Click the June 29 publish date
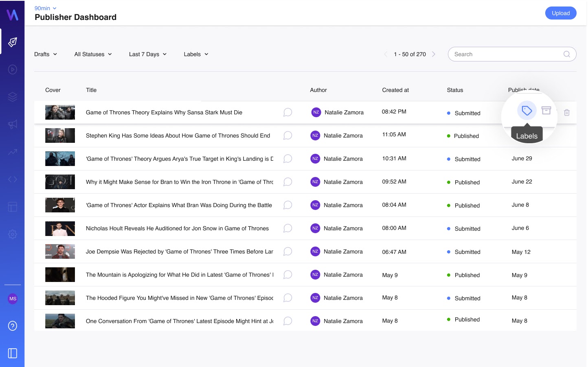Image resolution: width=588 pixels, height=367 pixels. coord(522,158)
